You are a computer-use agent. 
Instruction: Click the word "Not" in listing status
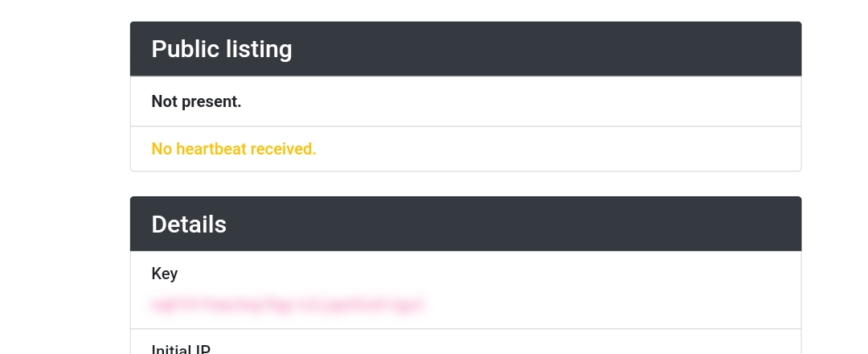165,102
